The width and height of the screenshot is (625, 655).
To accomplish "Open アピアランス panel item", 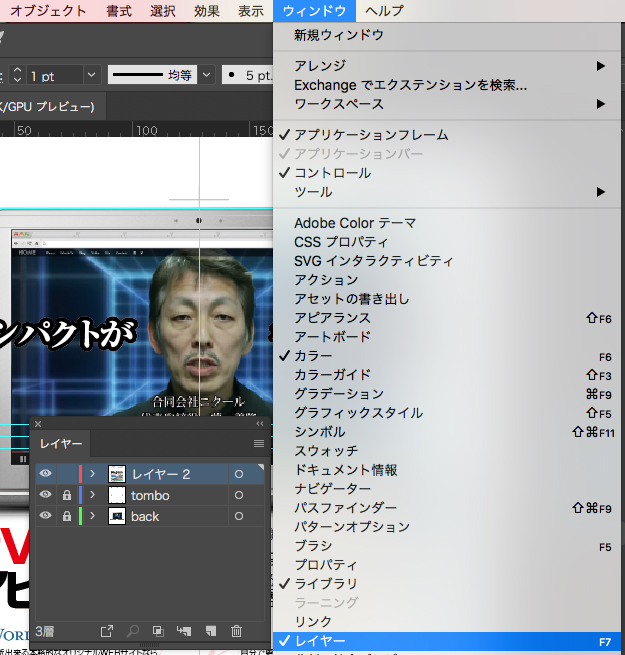I will point(447,318).
